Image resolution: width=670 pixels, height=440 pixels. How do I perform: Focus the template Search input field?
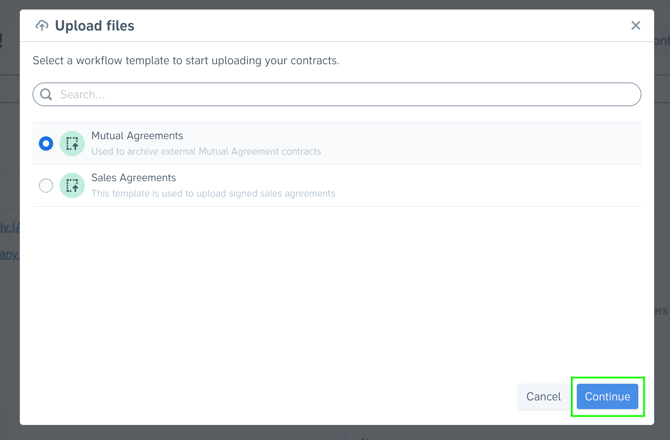(340, 94)
